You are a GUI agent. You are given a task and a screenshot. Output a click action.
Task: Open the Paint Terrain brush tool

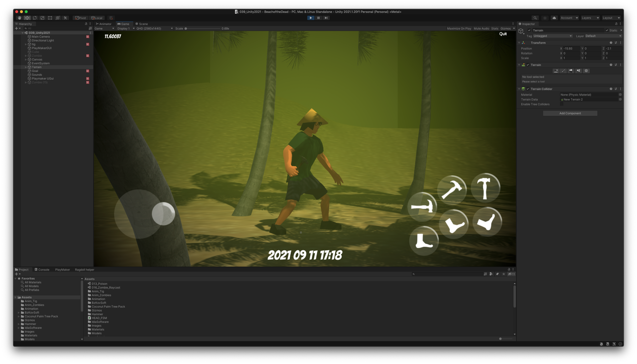coord(563,71)
